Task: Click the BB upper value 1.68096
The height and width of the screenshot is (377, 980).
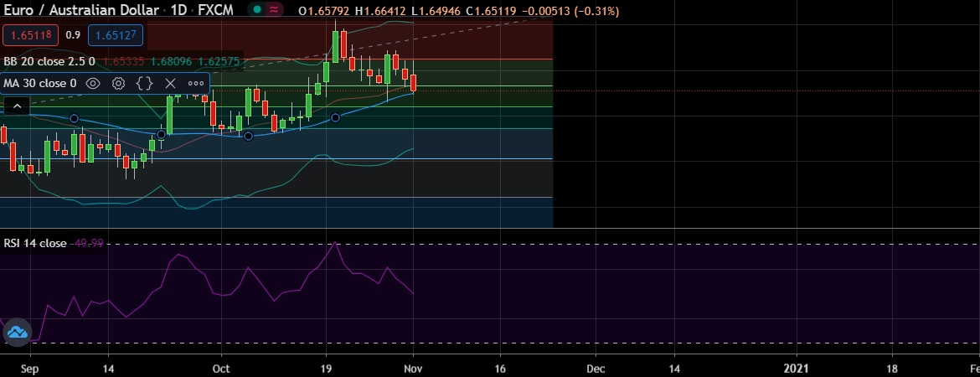Action: pyautogui.click(x=171, y=61)
